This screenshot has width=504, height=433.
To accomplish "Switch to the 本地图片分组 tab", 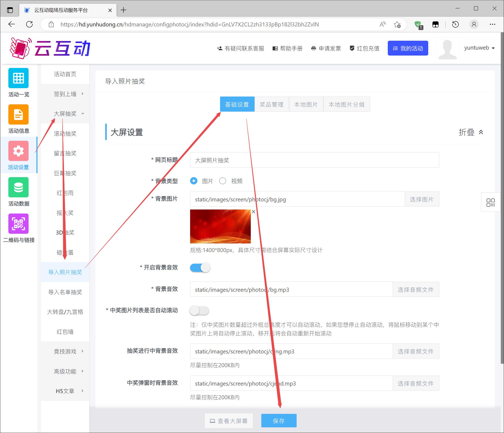I will point(347,104).
